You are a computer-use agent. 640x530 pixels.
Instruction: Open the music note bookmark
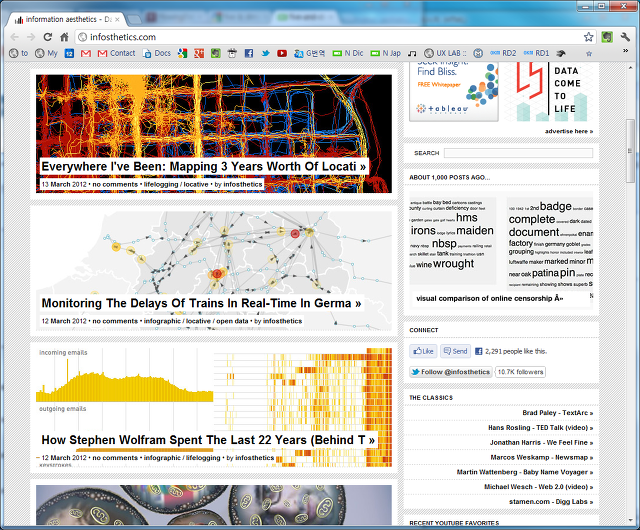(x=412, y=53)
